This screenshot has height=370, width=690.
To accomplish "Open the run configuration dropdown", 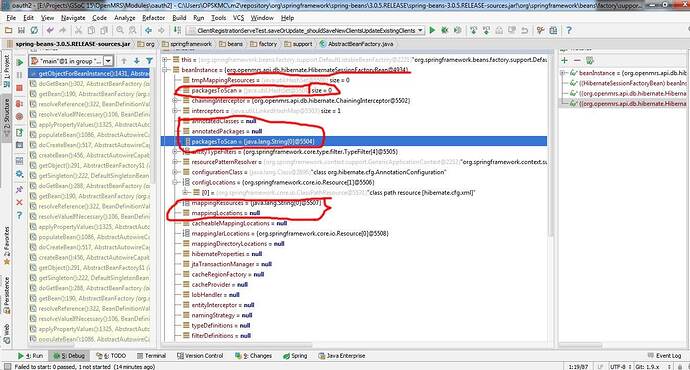I will [305, 30].
